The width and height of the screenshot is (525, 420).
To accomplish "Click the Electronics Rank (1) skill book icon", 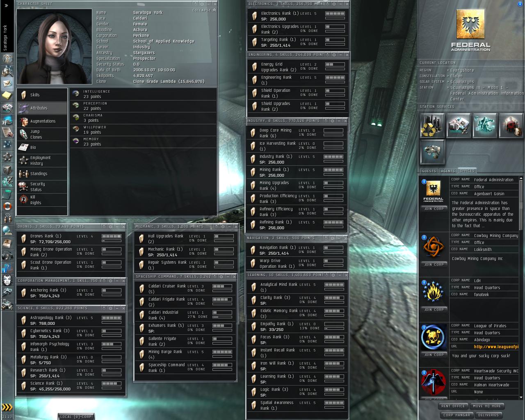I will pos(255,16).
